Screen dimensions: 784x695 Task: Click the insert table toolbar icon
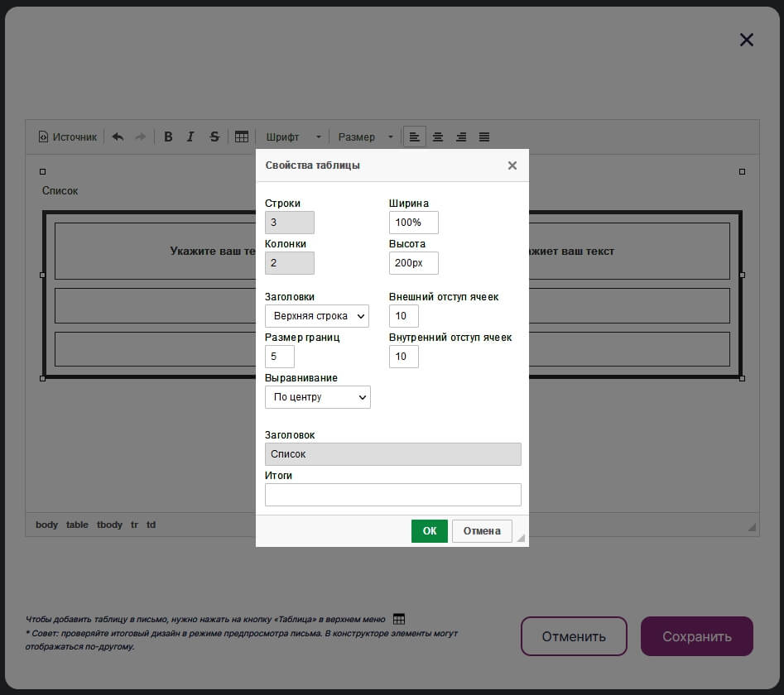pyautogui.click(x=242, y=137)
